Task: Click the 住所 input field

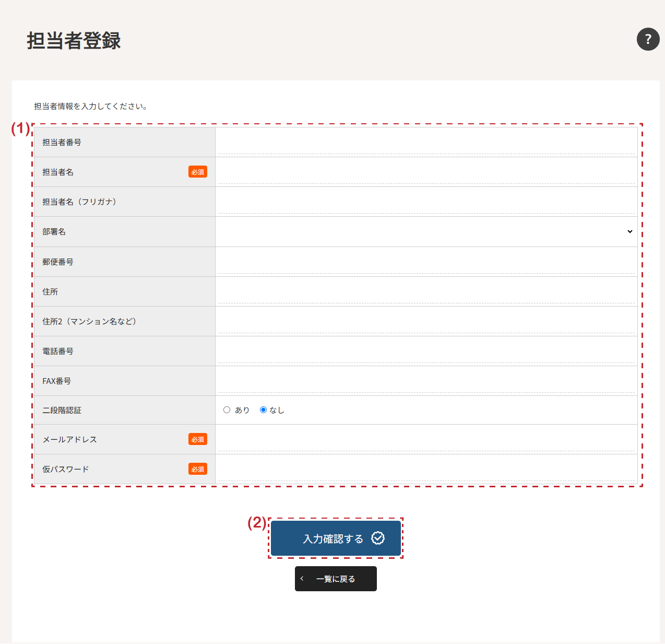Action: pos(426,291)
